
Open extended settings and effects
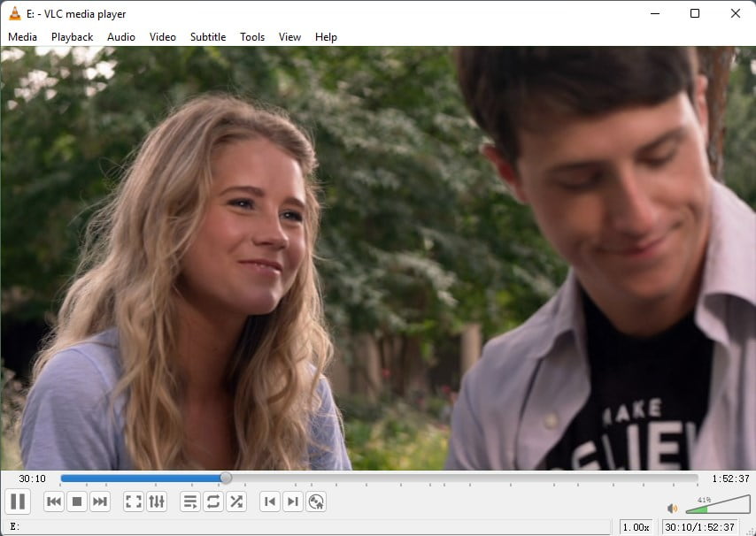157,502
